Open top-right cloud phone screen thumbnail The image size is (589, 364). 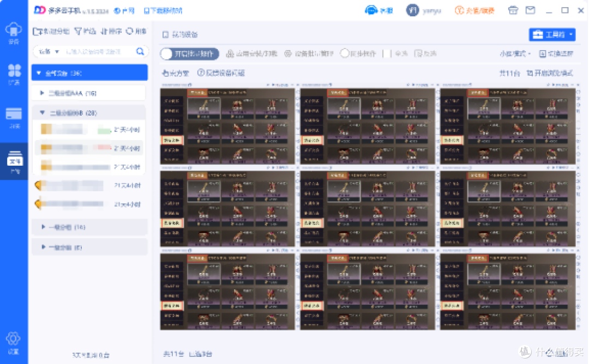(508, 126)
